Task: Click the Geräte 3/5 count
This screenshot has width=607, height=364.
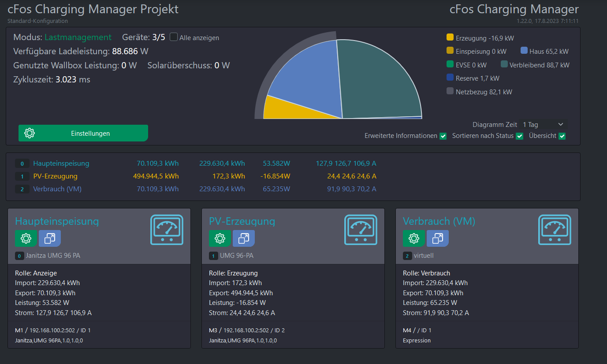Action: click(159, 37)
